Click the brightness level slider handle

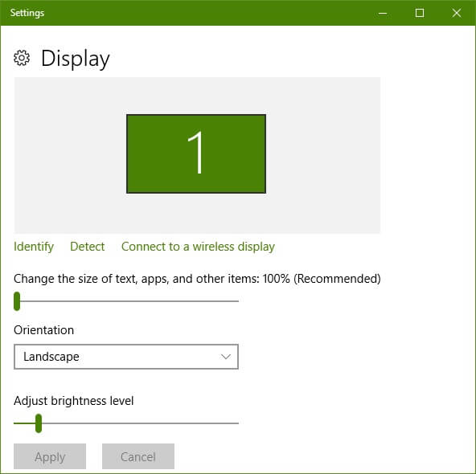tap(39, 423)
